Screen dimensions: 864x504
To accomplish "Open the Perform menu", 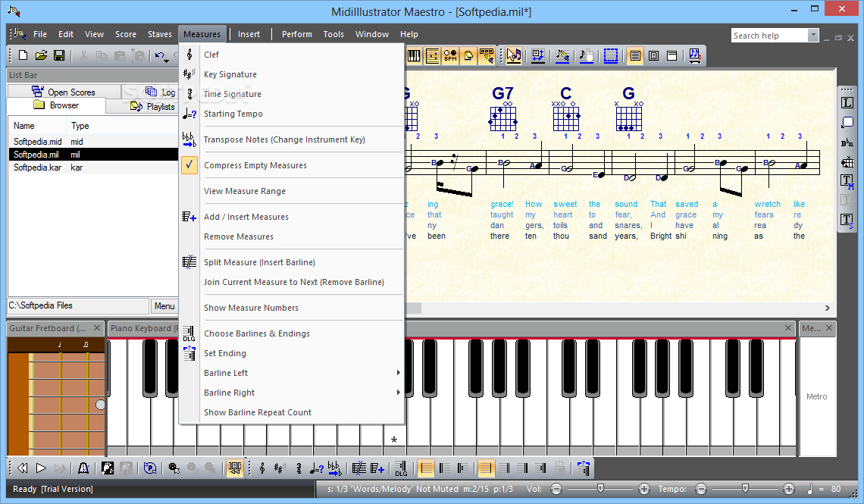I will (297, 34).
